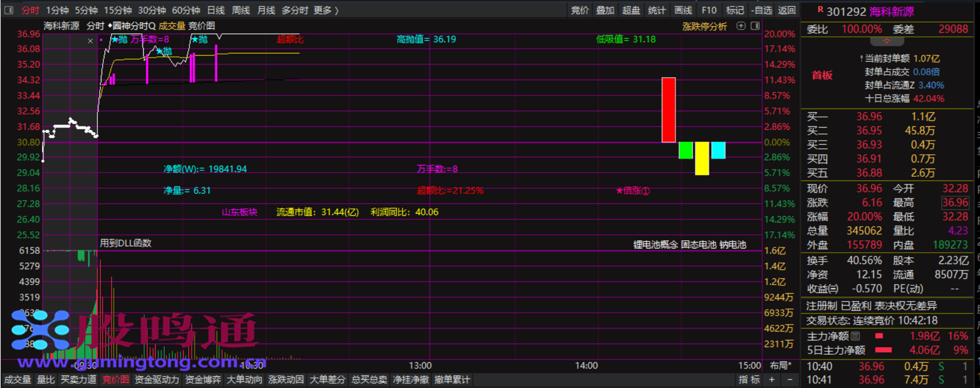980x388 pixels.
Task: Expand the 更多 time period list
Action: 326,10
